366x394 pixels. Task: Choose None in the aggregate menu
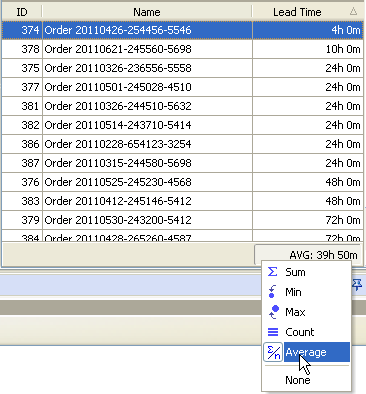point(298,380)
